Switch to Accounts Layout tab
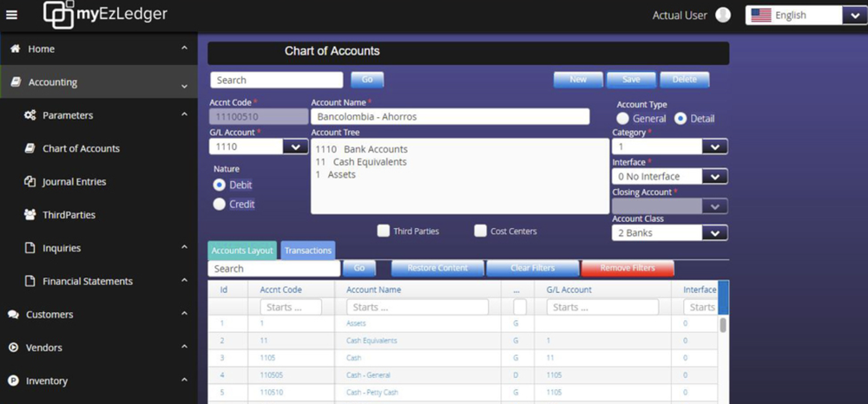Viewport: 868px width, 404px height. click(x=242, y=251)
